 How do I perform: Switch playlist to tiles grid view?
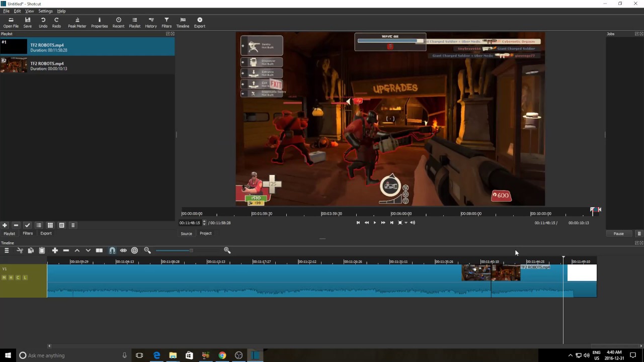point(50,225)
